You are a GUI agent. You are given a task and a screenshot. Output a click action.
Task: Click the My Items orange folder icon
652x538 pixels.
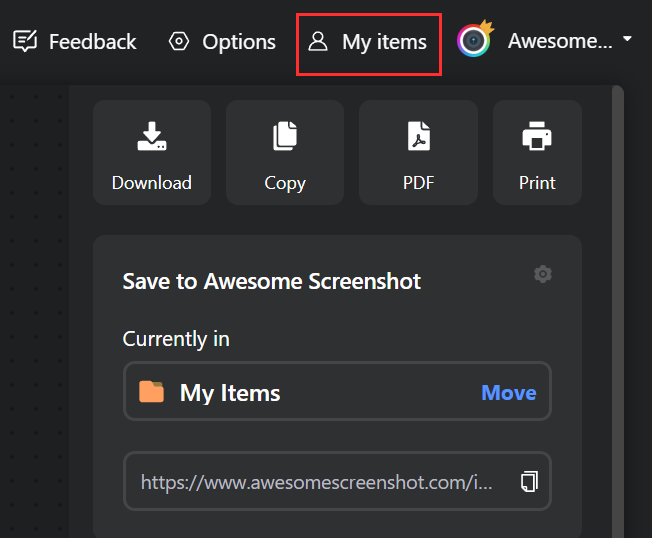(151, 392)
